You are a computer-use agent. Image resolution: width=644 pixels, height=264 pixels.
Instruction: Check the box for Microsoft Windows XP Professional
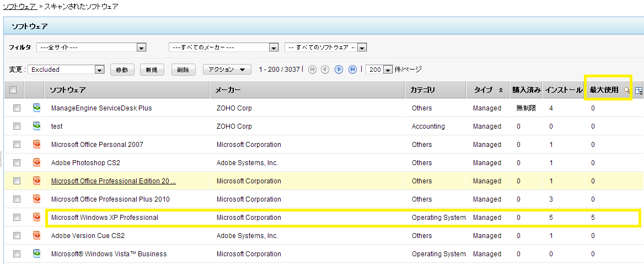tap(17, 218)
